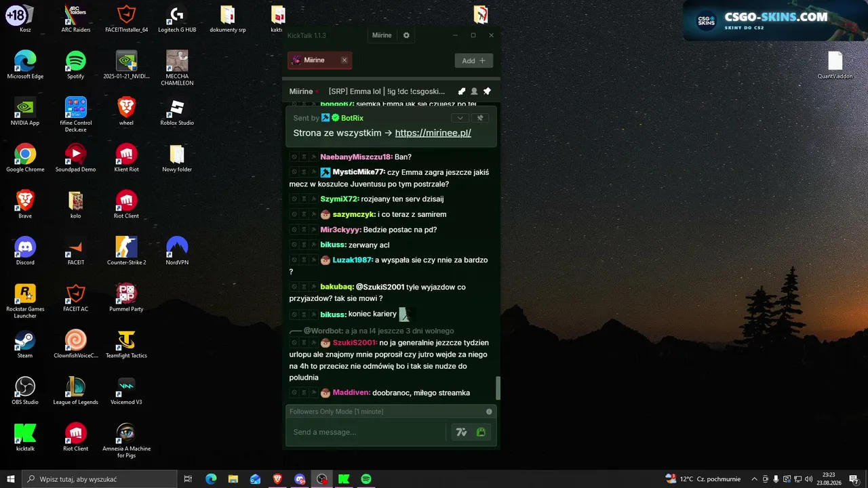Viewport: 868px width, 488px height.
Task: Open the mod tools icon left of users icon
Action: click(462, 91)
